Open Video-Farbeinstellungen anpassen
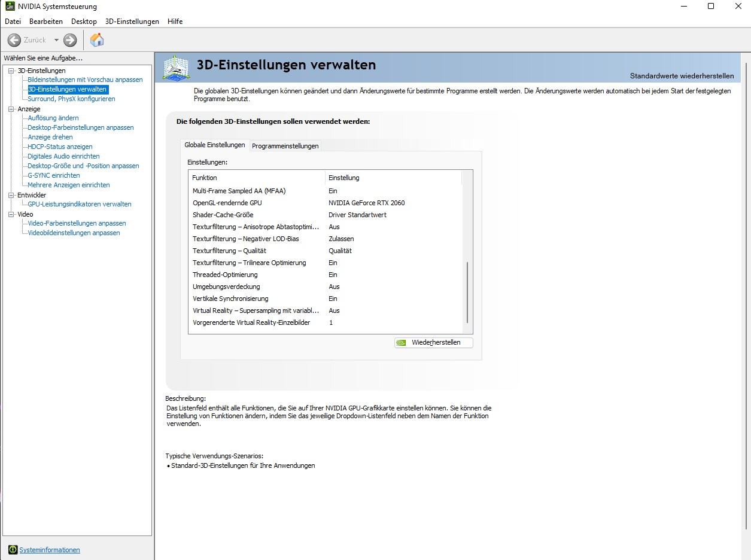The image size is (751, 560). (x=77, y=223)
